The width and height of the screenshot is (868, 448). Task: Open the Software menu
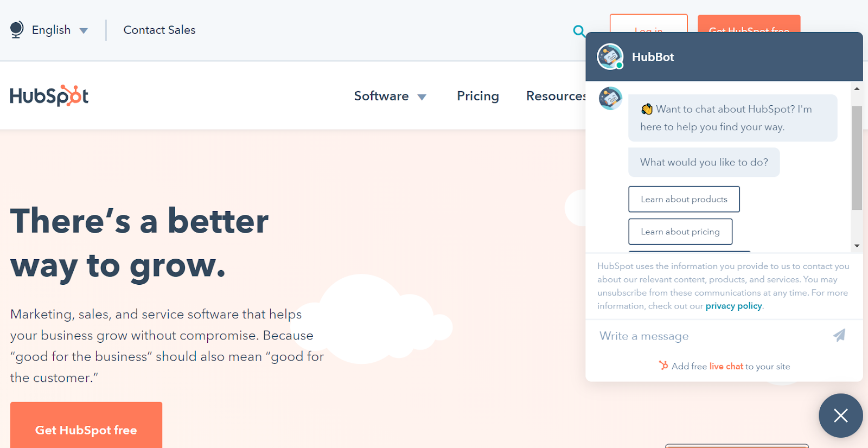[381, 96]
